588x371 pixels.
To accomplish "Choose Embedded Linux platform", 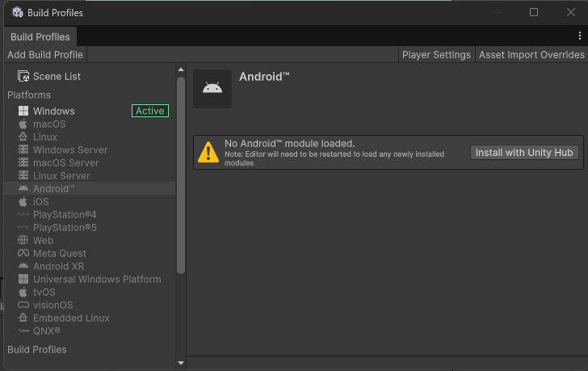I will pos(71,318).
